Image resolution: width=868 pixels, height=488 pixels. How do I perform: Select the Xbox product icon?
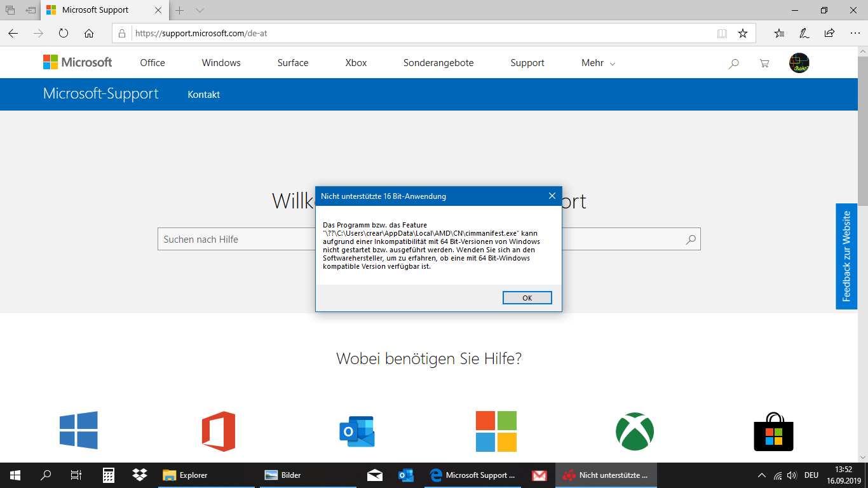tap(635, 432)
